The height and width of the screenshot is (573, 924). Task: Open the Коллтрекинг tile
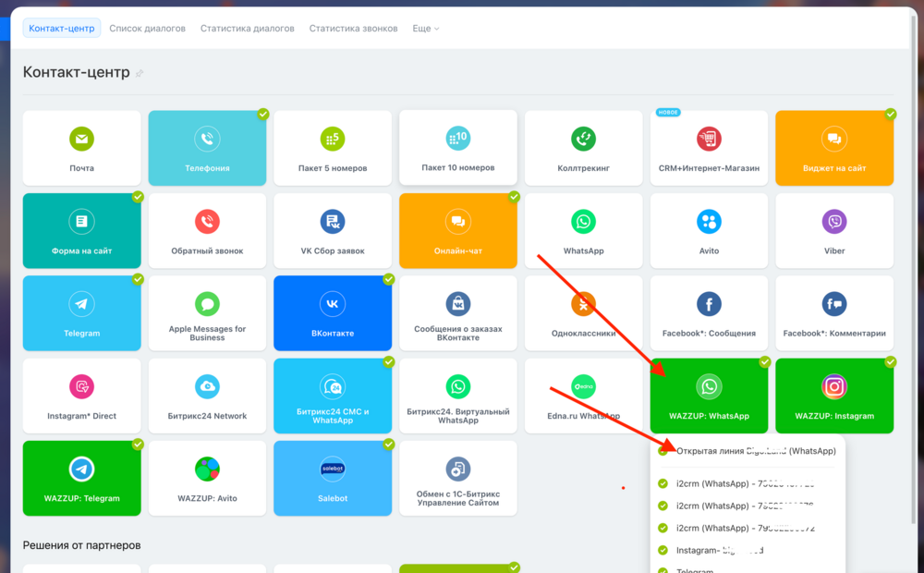pos(584,148)
